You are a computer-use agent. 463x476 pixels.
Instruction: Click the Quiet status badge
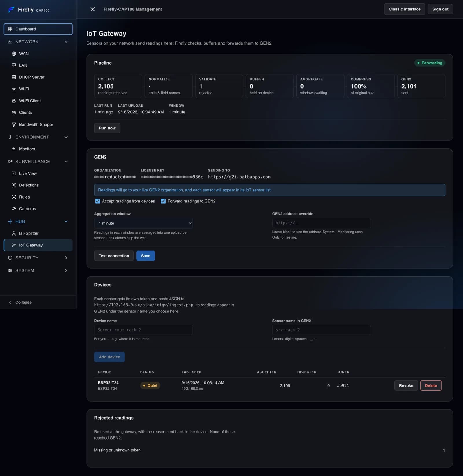150,385
